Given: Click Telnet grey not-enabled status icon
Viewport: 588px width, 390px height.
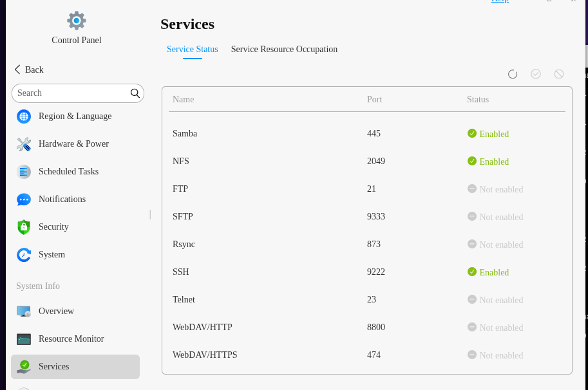Looking at the screenshot, I should (x=472, y=299).
